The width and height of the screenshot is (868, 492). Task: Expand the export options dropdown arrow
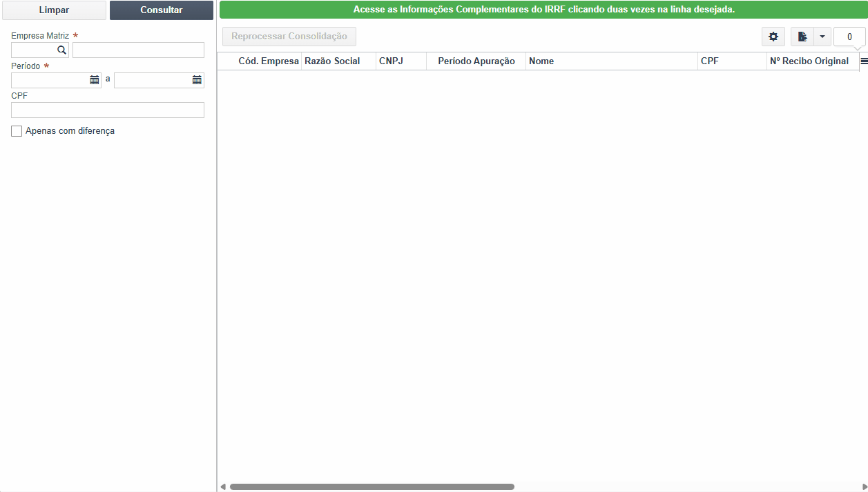[x=822, y=37]
